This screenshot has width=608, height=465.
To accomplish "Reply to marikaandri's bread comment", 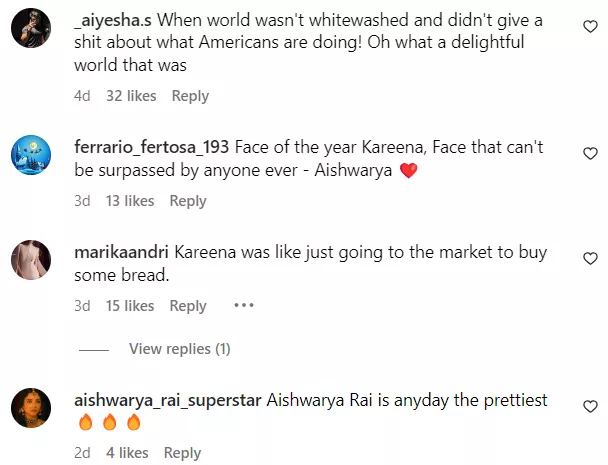I will click(x=187, y=306).
